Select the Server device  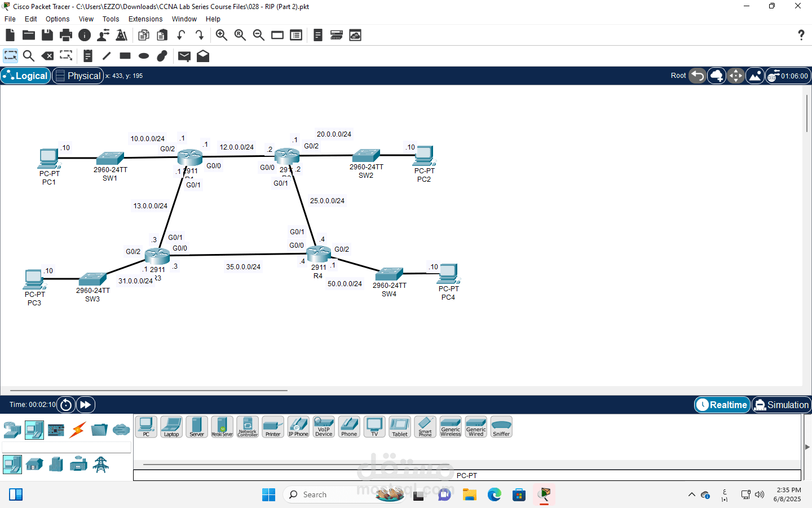(x=197, y=427)
